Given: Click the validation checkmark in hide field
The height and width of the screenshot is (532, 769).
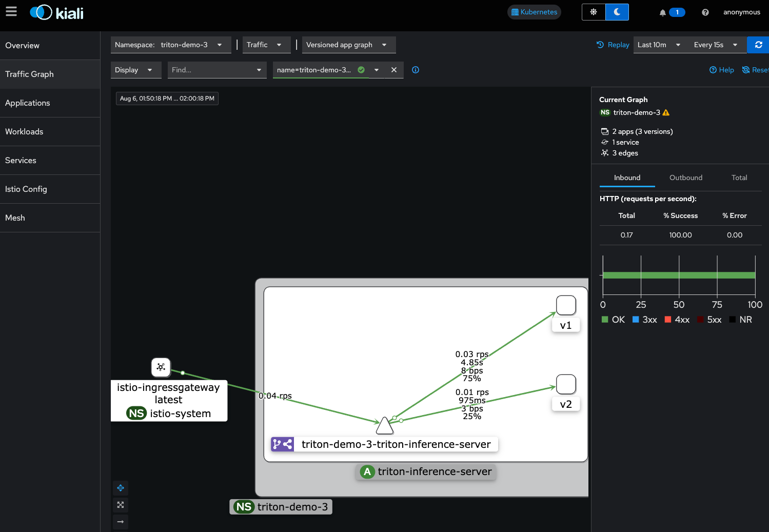Looking at the screenshot, I should pyautogui.click(x=361, y=70).
